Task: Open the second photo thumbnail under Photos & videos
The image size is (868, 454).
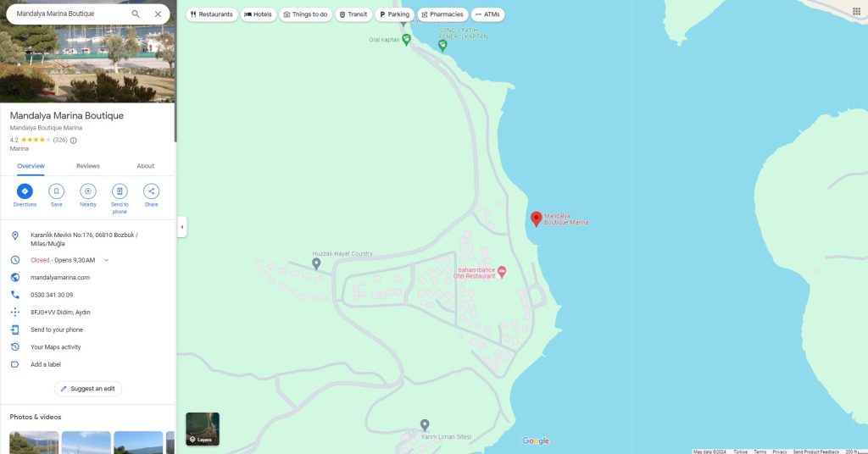Action: (x=86, y=442)
